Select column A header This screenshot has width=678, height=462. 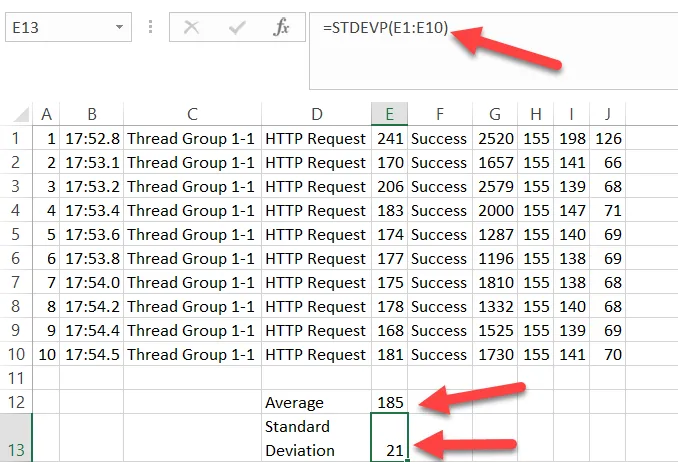[x=46, y=114]
